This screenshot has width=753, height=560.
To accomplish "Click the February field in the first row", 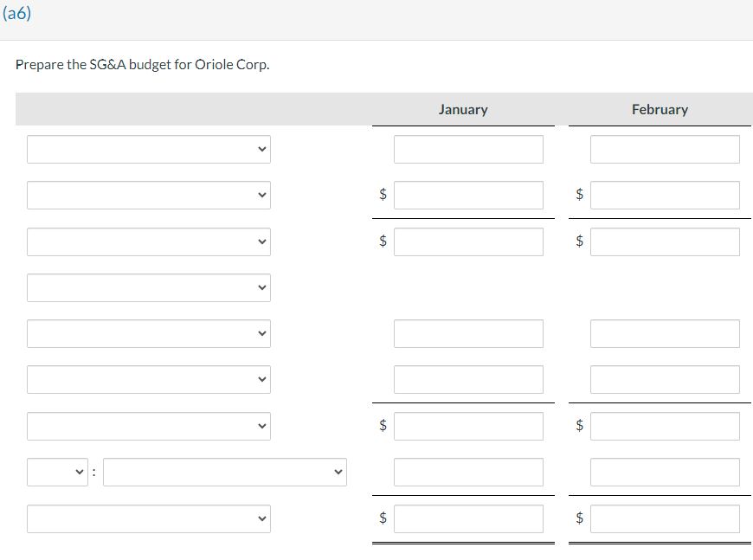I will pos(665,150).
